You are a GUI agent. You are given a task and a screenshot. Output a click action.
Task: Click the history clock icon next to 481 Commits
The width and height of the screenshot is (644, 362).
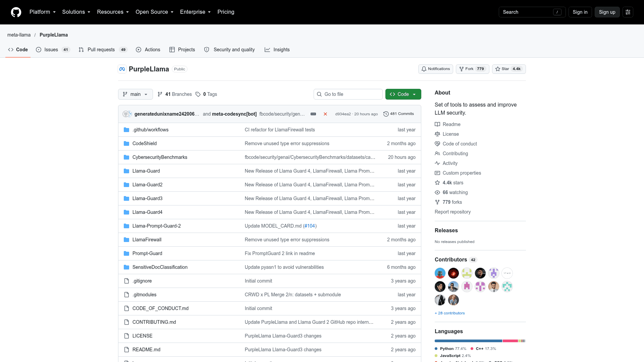coord(386,114)
